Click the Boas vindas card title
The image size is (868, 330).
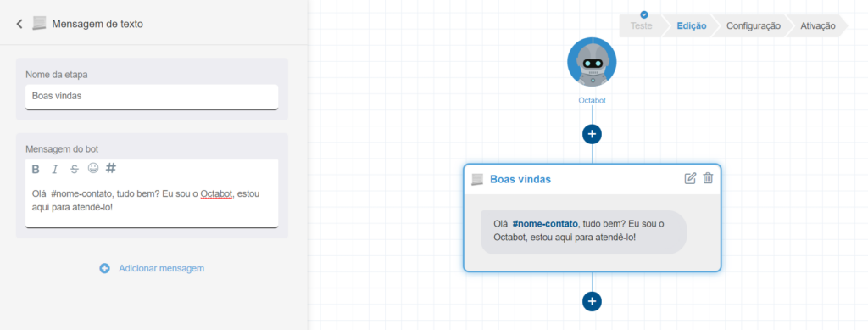[520, 179]
